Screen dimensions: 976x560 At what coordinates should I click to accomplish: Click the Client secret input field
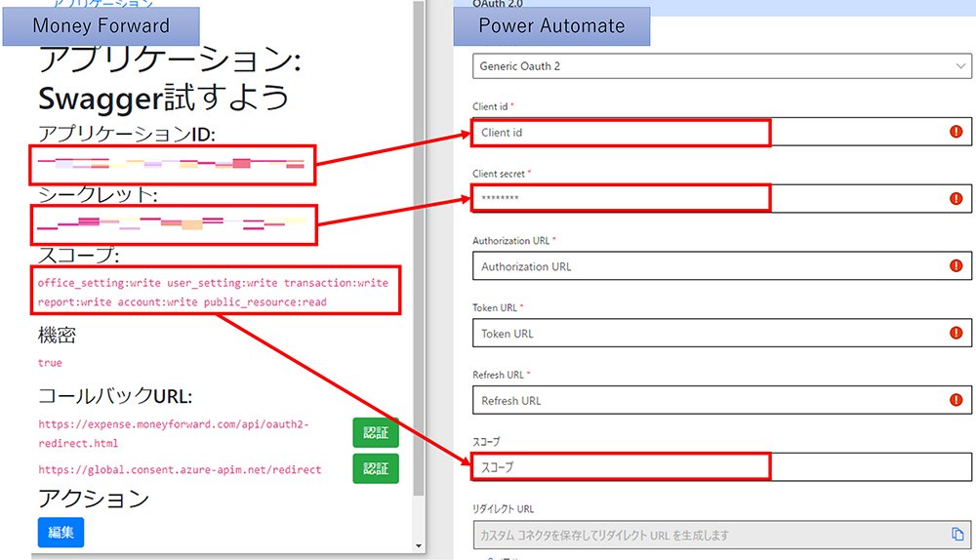click(722, 198)
